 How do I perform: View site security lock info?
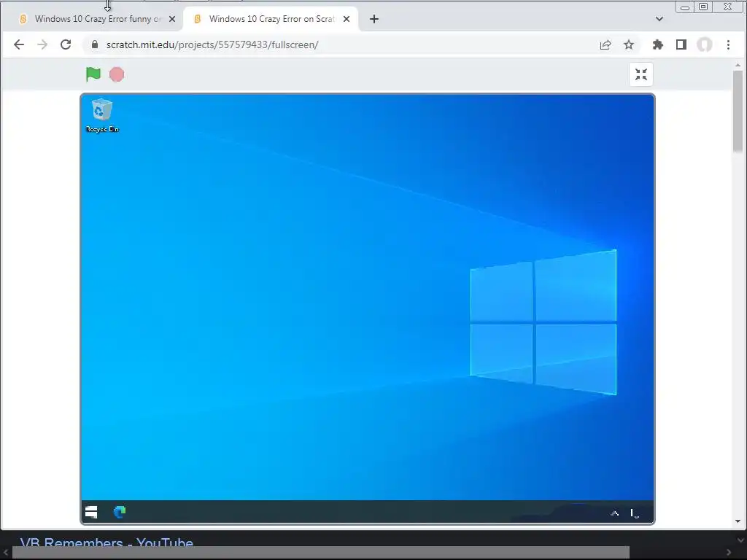coord(95,44)
